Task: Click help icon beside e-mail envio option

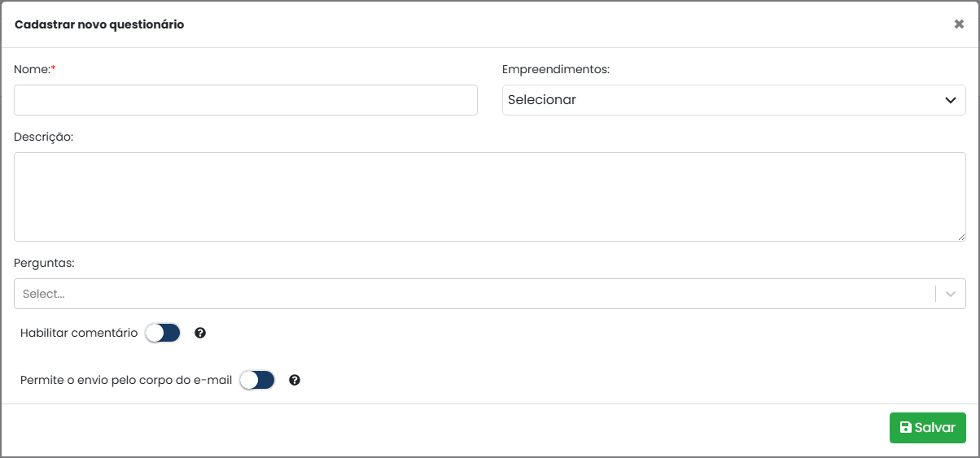Action: point(295,380)
